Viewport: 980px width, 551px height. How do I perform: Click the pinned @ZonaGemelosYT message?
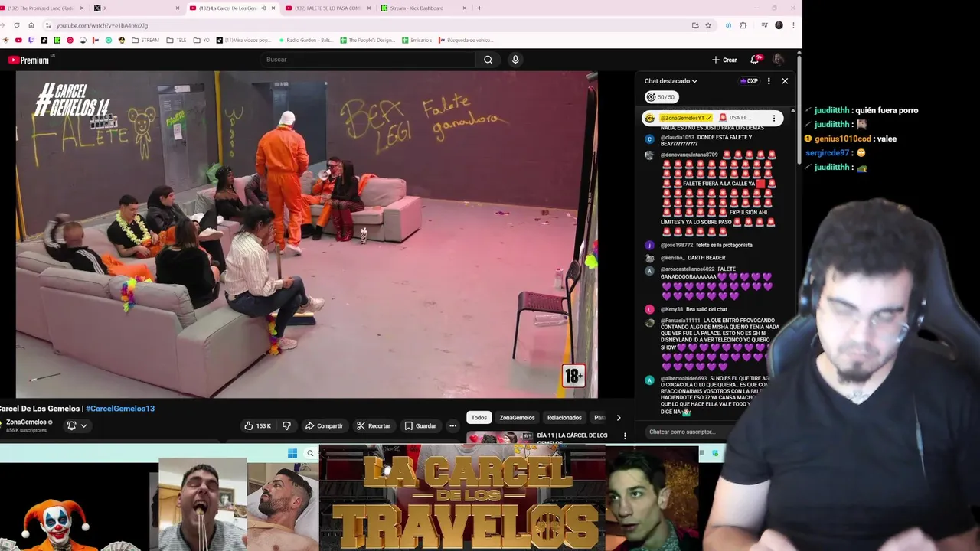712,118
